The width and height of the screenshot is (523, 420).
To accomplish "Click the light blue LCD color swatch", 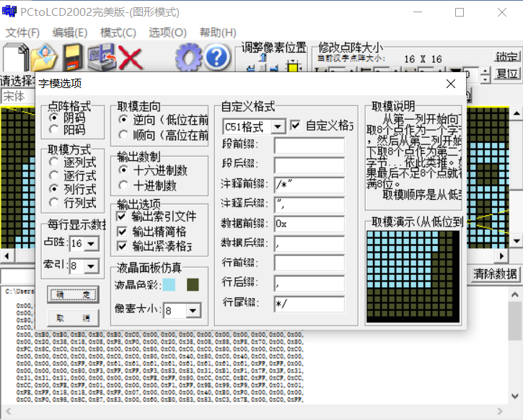I will tap(169, 284).
